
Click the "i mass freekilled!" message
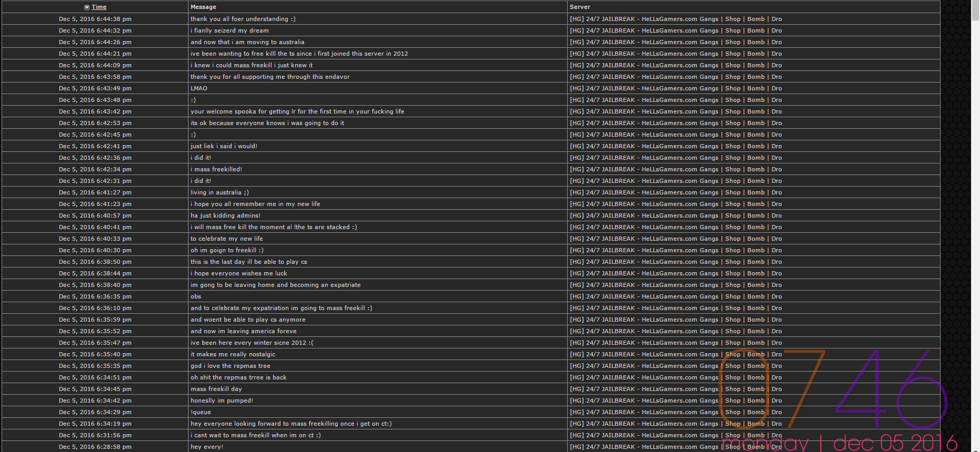216,169
